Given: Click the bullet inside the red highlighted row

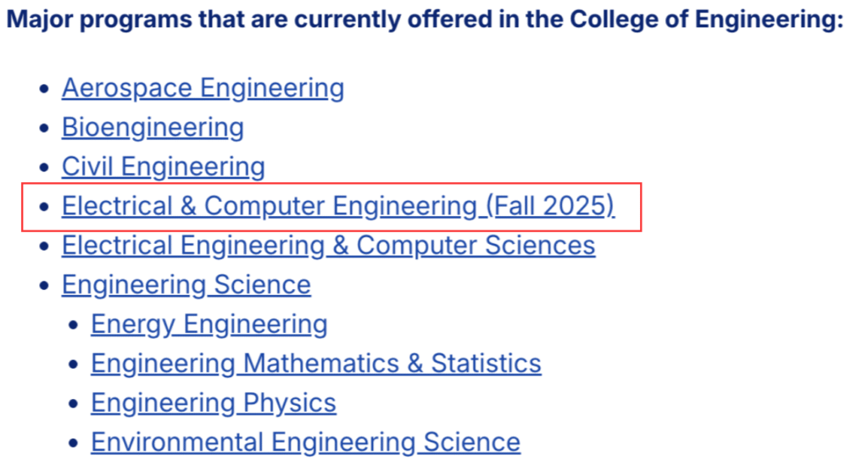Looking at the screenshot, I should pos(46,207).
